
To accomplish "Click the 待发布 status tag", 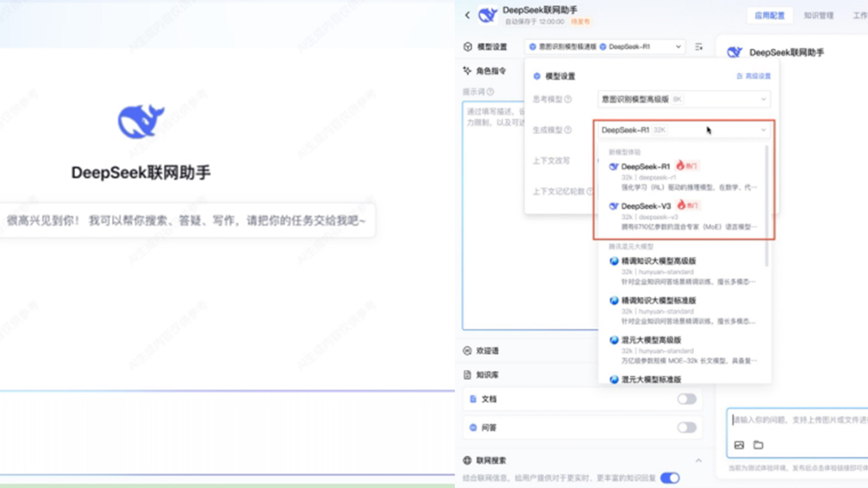I will tap(580, 23).
